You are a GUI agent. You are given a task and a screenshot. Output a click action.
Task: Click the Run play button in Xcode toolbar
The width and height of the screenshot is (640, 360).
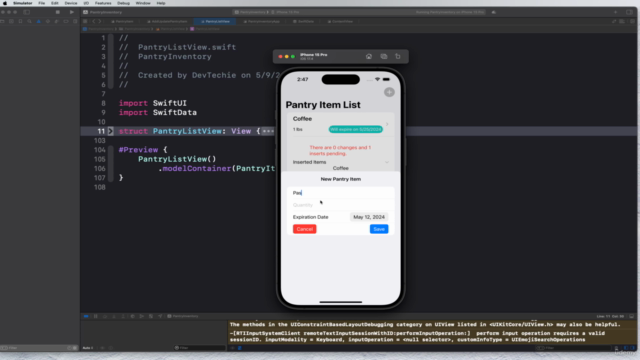point(72,12)
